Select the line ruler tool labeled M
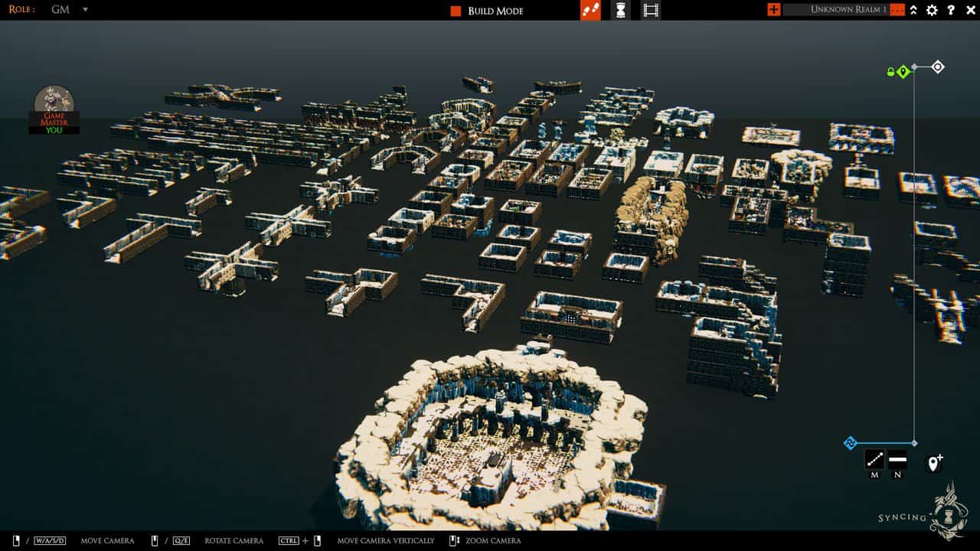The image size is (980, 551). point(874,460)
